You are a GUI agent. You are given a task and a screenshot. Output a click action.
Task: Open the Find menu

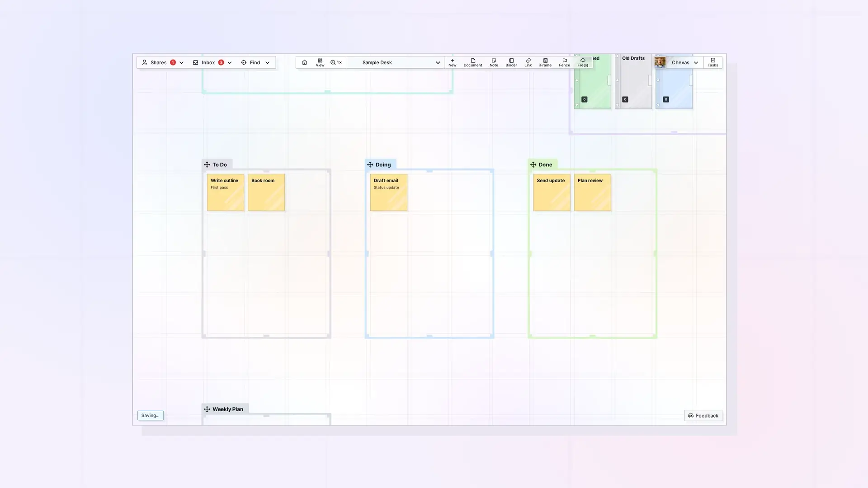(x=251, y=62)
